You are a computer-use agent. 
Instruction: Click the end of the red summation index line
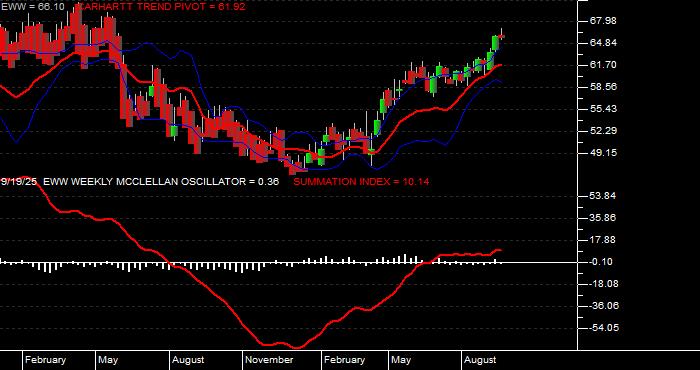tap(500, 250)
